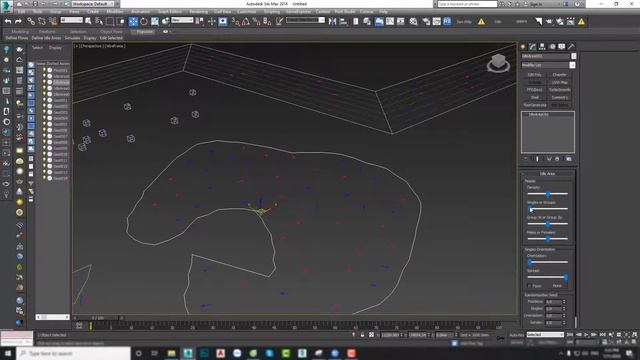Screen dimensions: 640x360
Task: Open the Render Setup dialog
Action: point(426,21)
